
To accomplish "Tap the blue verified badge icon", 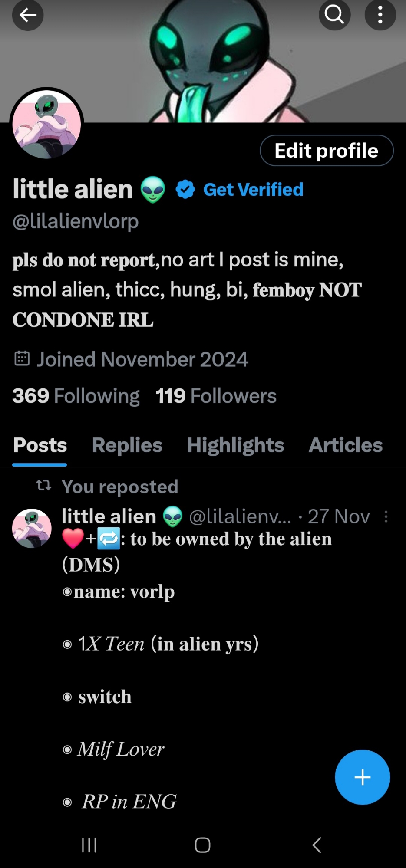I will click(x=185, y=190).
